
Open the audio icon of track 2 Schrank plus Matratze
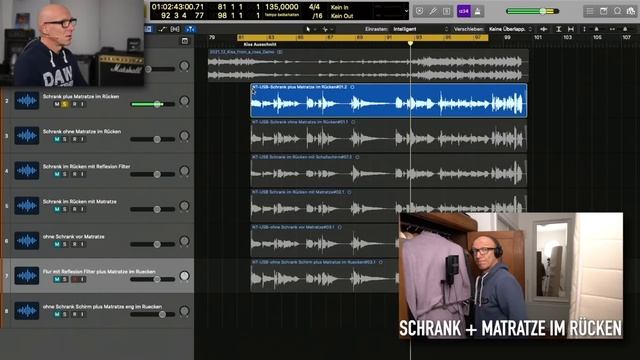point(27,101)
